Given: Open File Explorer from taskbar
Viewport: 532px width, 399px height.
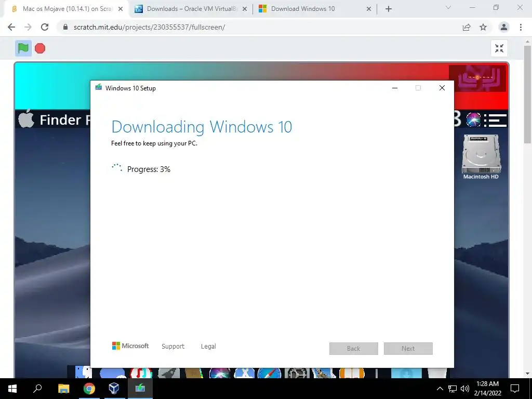Looking at the screenshot, I should pos(64,389).
